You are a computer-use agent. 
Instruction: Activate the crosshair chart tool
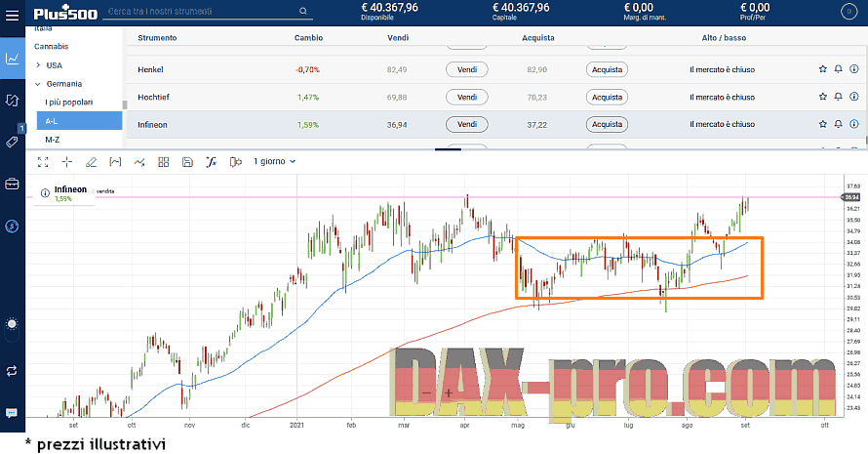67,162
